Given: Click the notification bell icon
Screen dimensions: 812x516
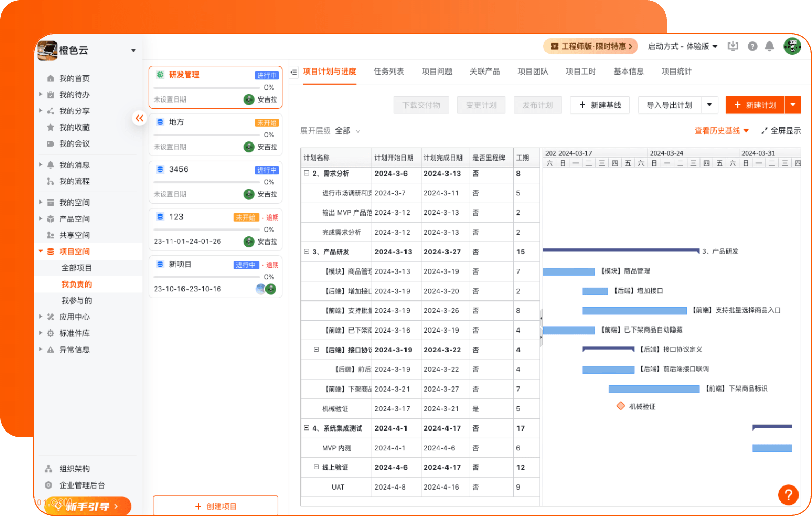Looking at the screenshot, I should click(769, 47).
